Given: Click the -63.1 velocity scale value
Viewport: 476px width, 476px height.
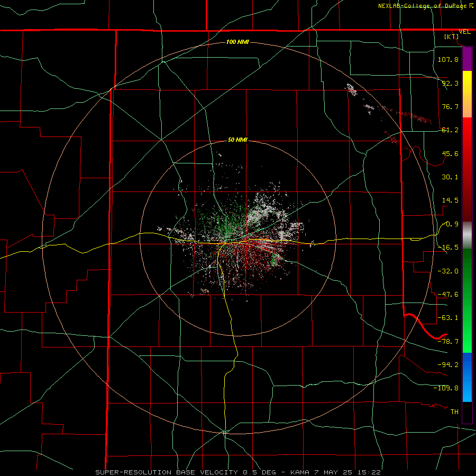Looking at the screenshot, I should (x=448, y=318).
